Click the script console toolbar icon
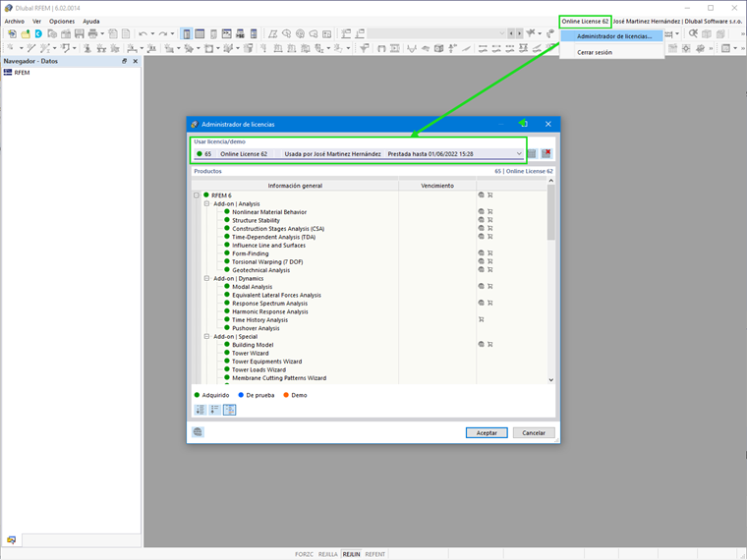The image size is (747, 560). 227,33
